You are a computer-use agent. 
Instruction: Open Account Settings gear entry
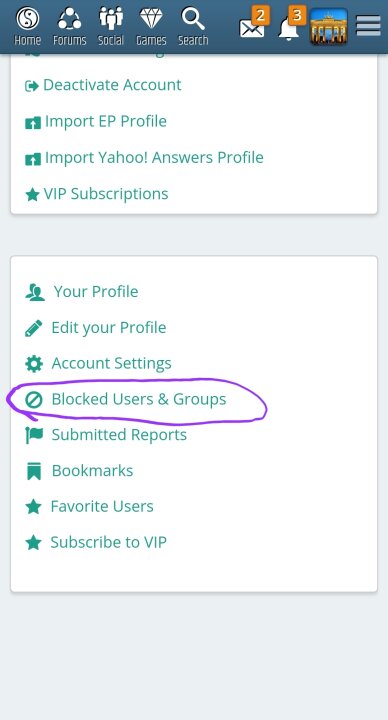click(98, 363)
